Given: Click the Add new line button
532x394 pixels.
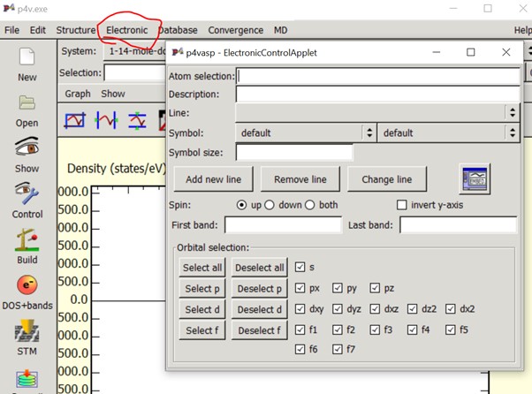Looking at the screenshot, I should [x=213, y=179].
